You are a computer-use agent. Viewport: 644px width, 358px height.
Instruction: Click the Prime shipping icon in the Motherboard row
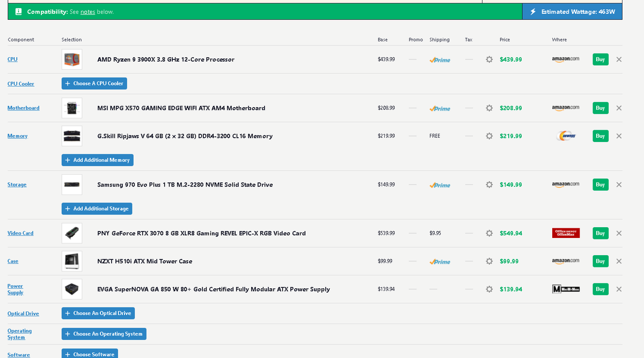[440, 108]
